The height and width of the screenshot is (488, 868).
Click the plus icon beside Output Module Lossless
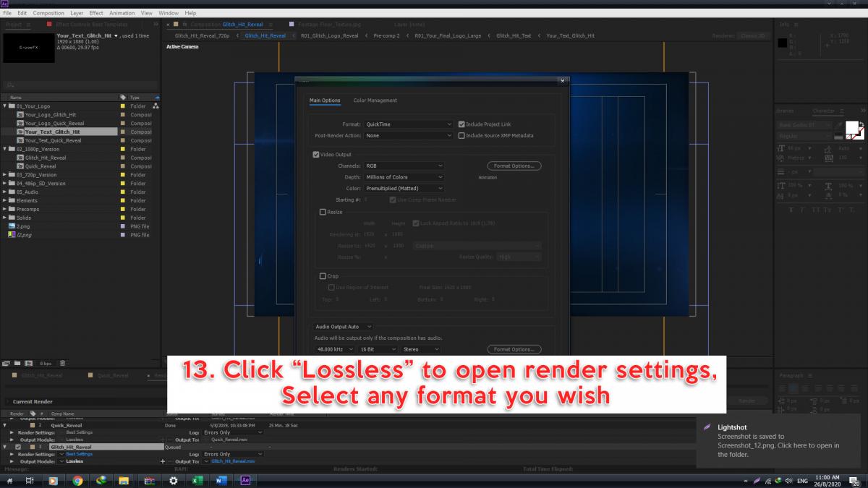point(163,461)
